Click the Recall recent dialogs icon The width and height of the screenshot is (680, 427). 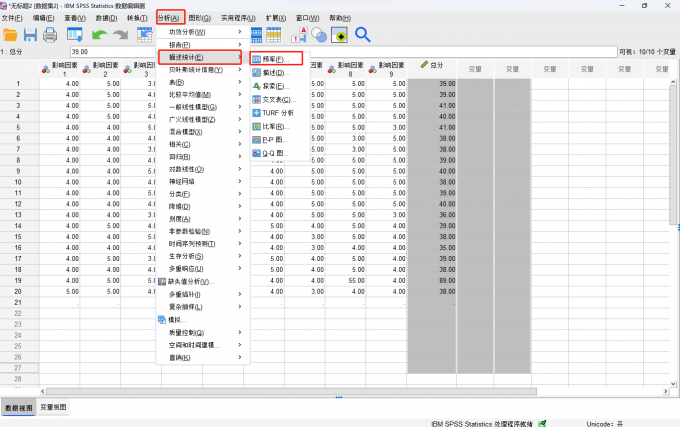click(x=75, y=35)
